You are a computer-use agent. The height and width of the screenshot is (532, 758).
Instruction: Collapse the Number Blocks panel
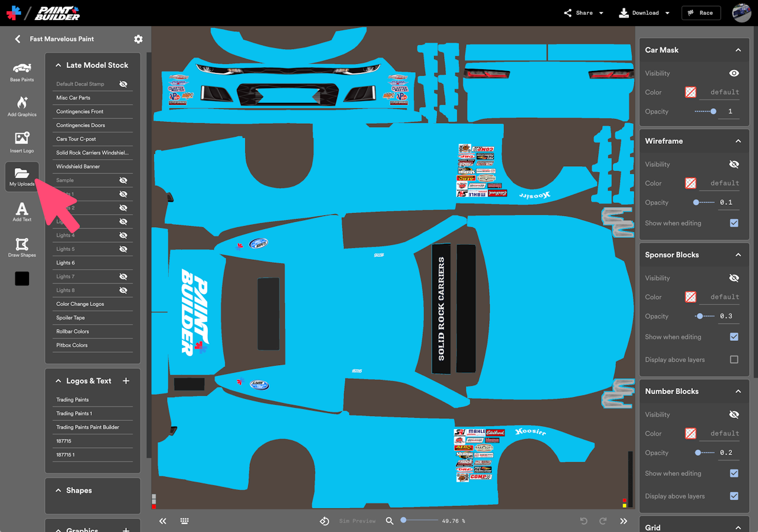(x=738, y=392)
